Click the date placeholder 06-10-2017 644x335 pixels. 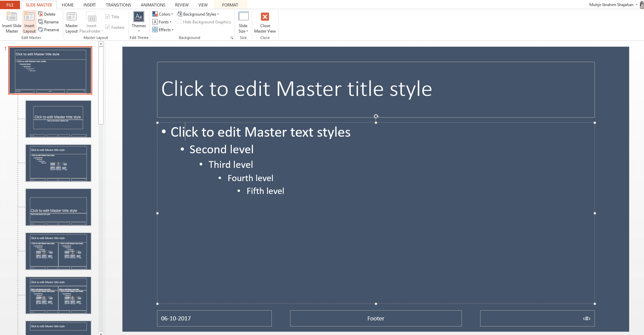click(214, 318)
